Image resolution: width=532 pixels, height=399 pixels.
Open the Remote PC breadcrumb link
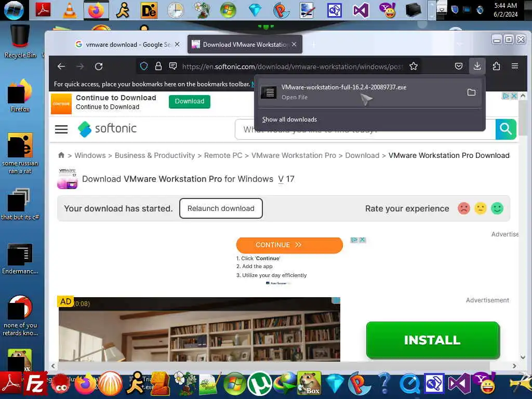223,155
